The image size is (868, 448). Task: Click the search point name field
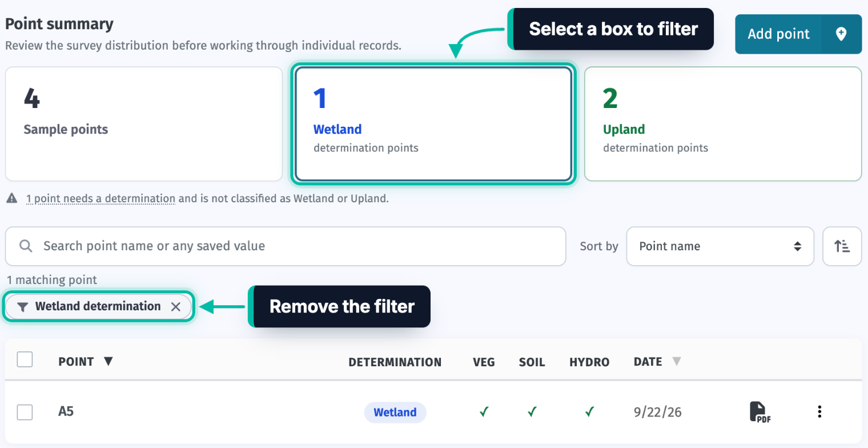point(286,246)
